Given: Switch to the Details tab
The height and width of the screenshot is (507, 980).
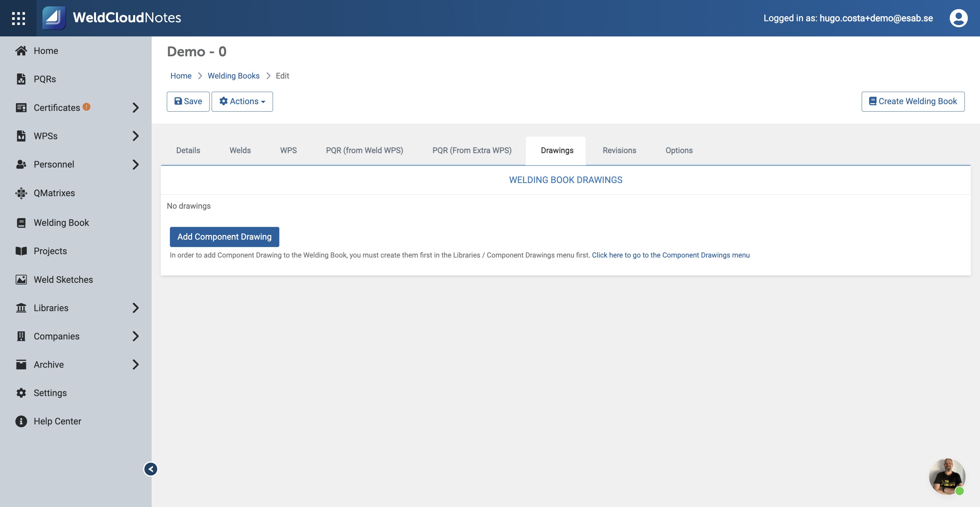Looking at the screenshot, I should pyautogui.click(x=188, y=150).
